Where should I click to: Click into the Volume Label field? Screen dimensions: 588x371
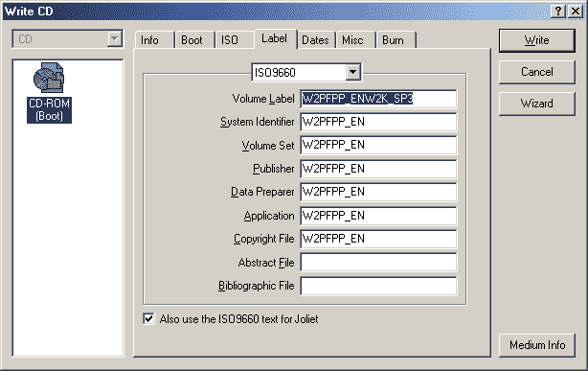tap(378, 99)
